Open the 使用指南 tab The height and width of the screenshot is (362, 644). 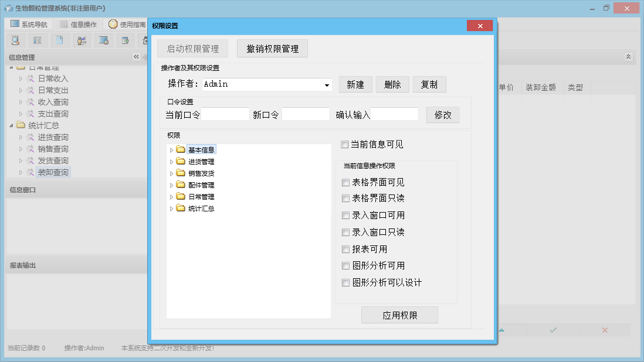click(x=127, y=24)
